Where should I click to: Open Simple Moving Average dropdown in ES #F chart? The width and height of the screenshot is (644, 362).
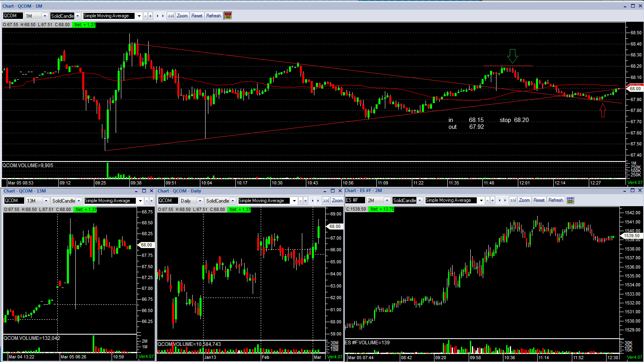(x=481, y=200)
